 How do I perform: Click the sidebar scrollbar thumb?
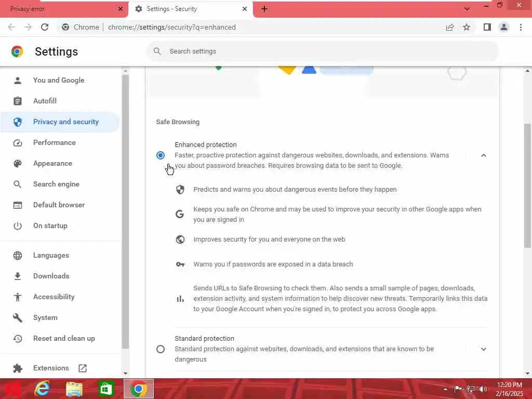click(126, 212)
